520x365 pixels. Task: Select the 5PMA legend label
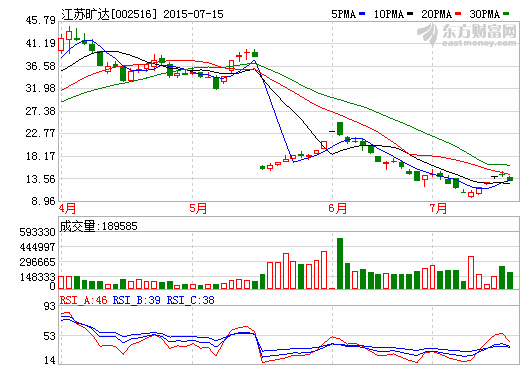tap(343, 14)
